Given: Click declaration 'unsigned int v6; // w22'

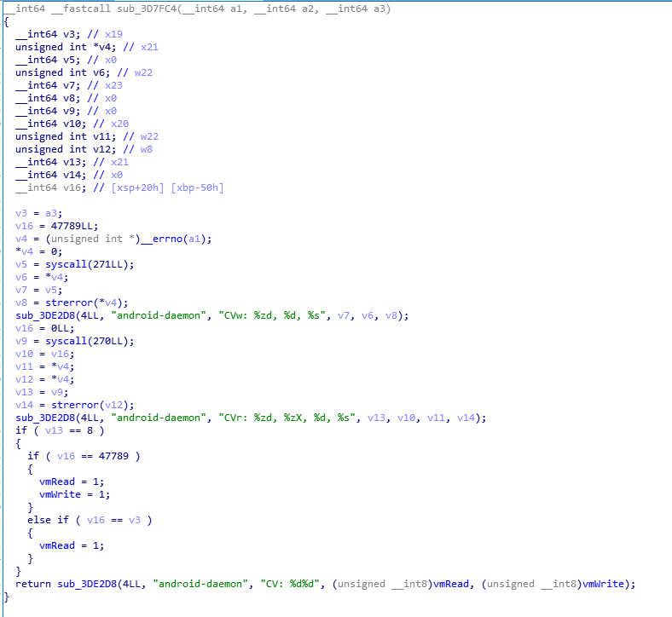Looking at the screenshot, I should tap(84, 72).
